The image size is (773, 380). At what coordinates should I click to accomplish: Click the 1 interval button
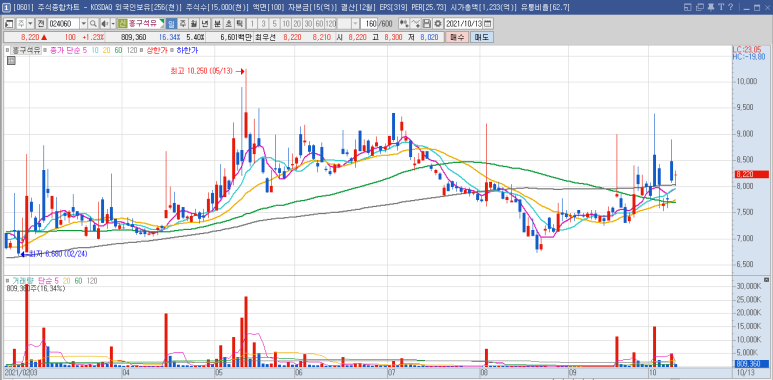pos(251,24)
